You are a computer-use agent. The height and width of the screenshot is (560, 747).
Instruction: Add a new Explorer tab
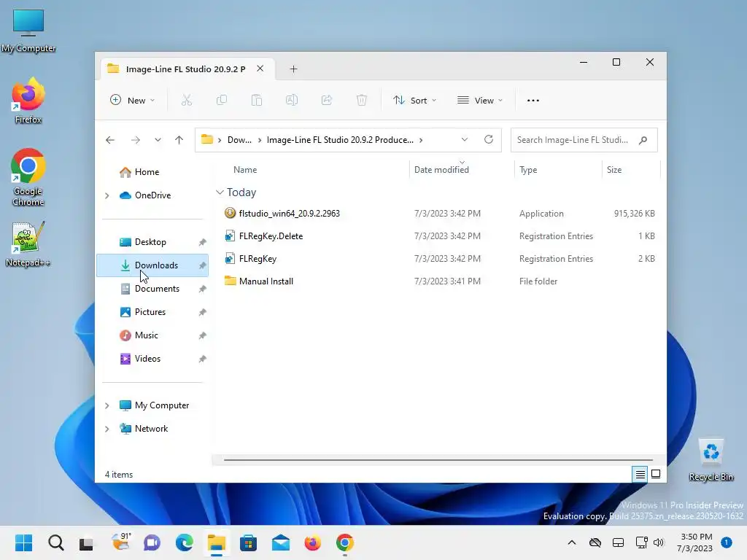tap(293, 69)
